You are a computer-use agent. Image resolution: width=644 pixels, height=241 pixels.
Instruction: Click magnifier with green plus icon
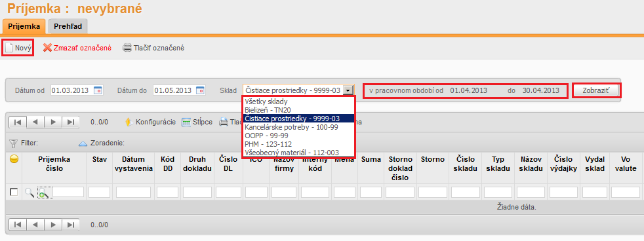(x=43, y=193)
